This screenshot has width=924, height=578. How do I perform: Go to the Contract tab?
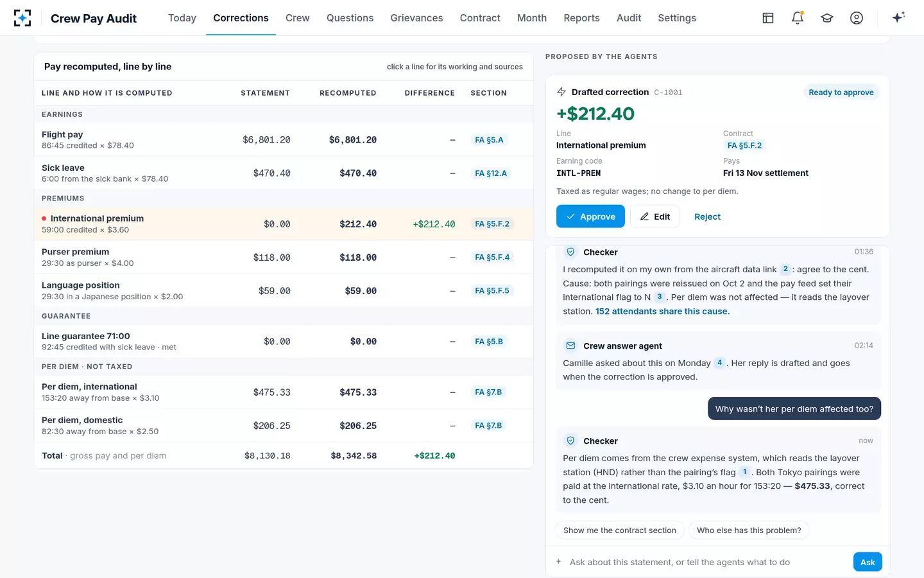480,18
